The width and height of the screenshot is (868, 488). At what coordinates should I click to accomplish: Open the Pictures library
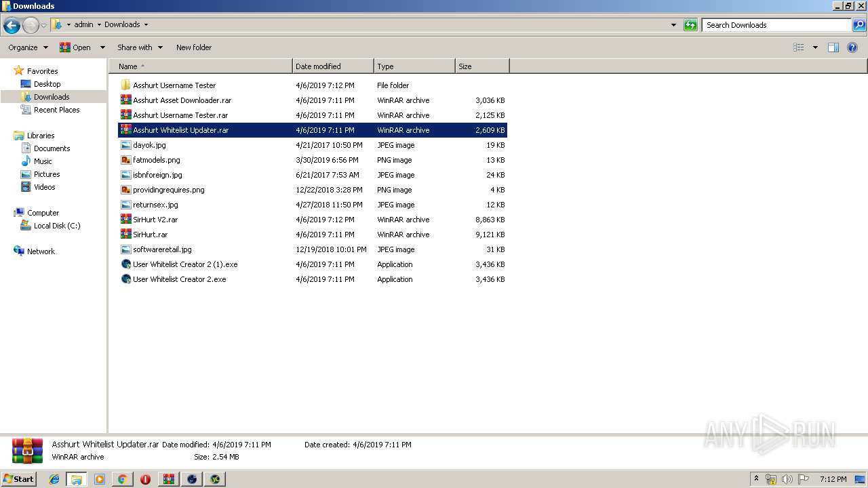(x=47, y=174)
